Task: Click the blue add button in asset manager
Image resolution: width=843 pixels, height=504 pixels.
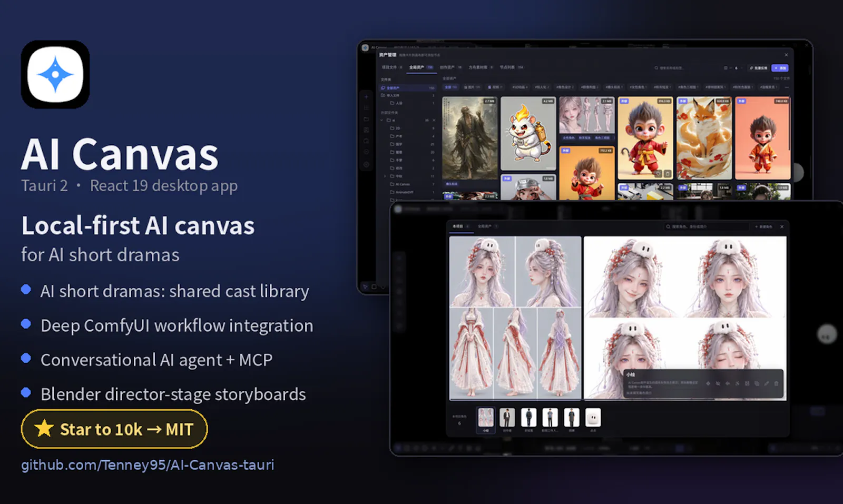Action: coord(780,68)
